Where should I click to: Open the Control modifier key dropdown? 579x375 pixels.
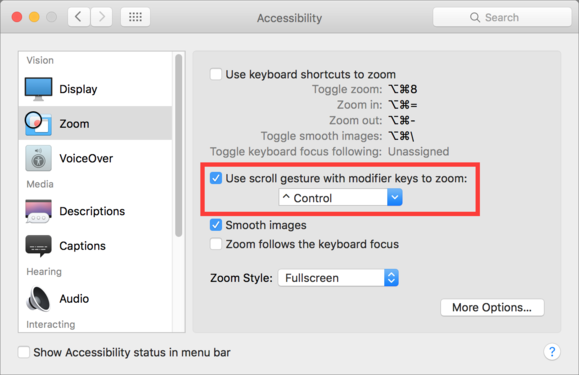point(340,198)
